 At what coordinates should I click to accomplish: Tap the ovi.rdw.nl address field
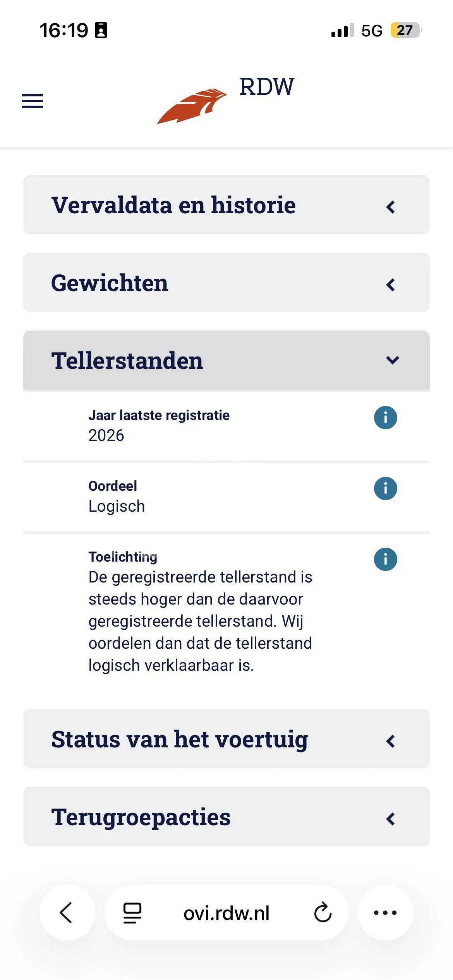point(226,913)
